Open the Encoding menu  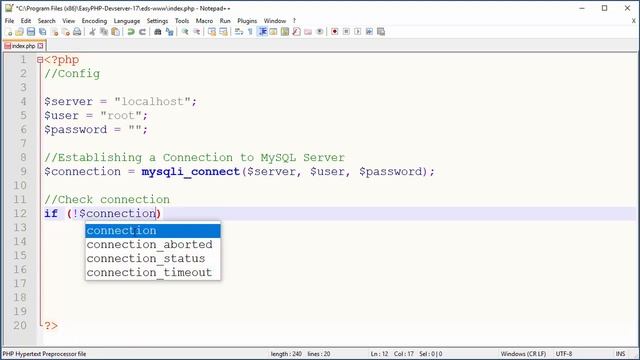coord(94,21)
